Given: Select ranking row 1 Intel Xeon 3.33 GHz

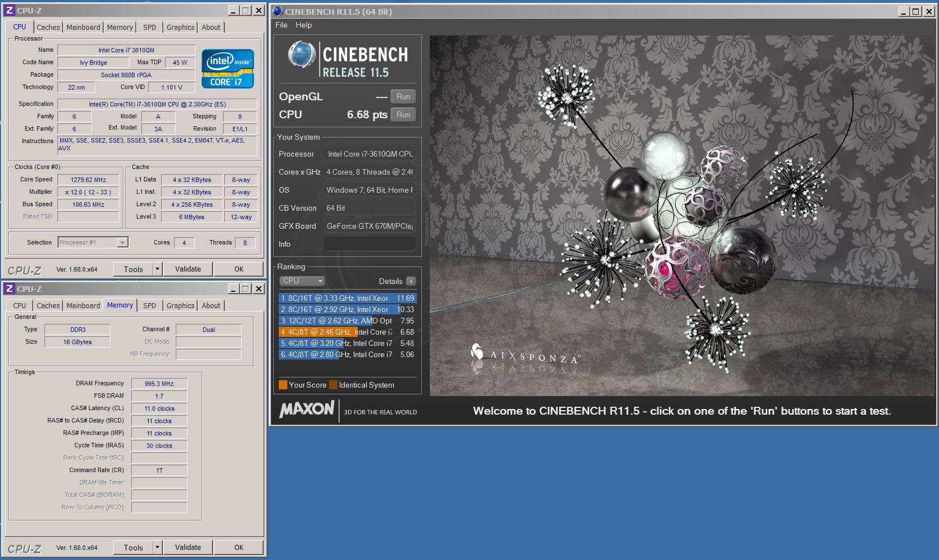Looking at the screenshot, I should (x=348, y=298).
